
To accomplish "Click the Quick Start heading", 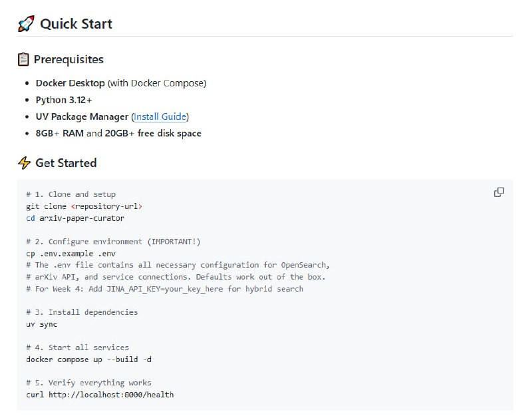I will pos(76,24).
